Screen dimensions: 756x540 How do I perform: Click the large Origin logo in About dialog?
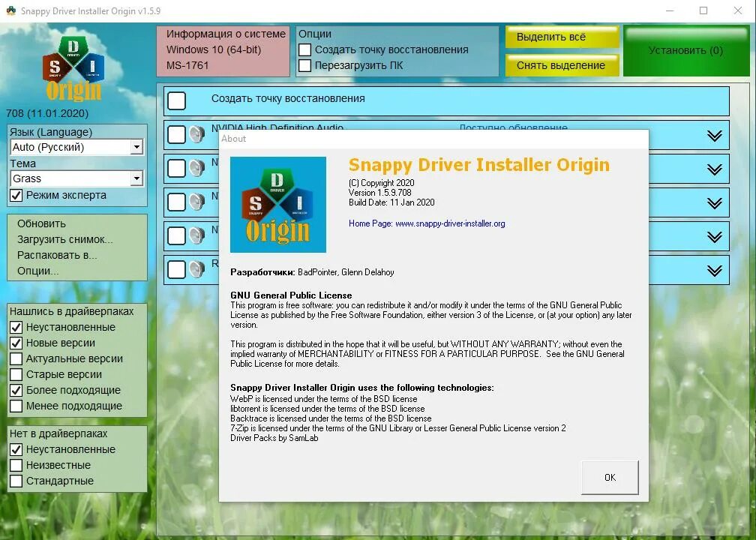coord(278,205)
